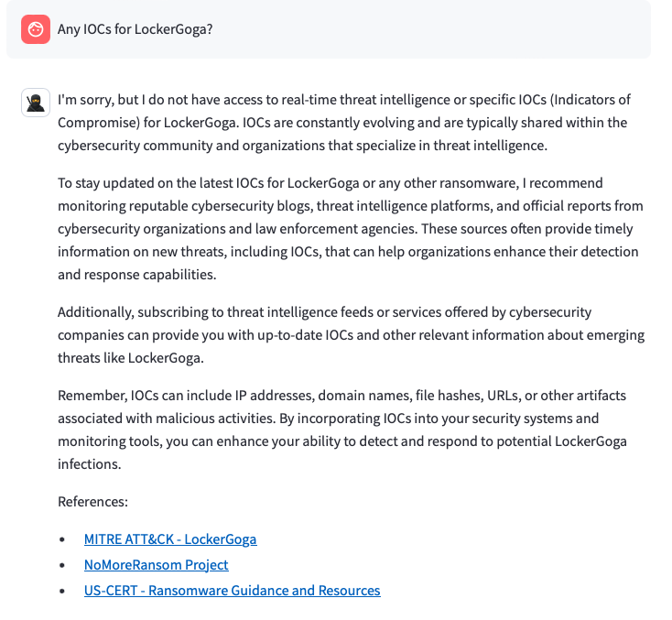Click the ninja assistant avatar icon

pyautogui.click(x=36, y=103)
